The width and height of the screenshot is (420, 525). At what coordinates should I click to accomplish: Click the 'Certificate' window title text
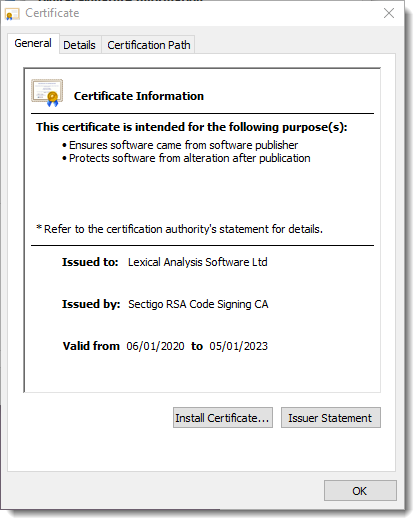tap(52, 13)
